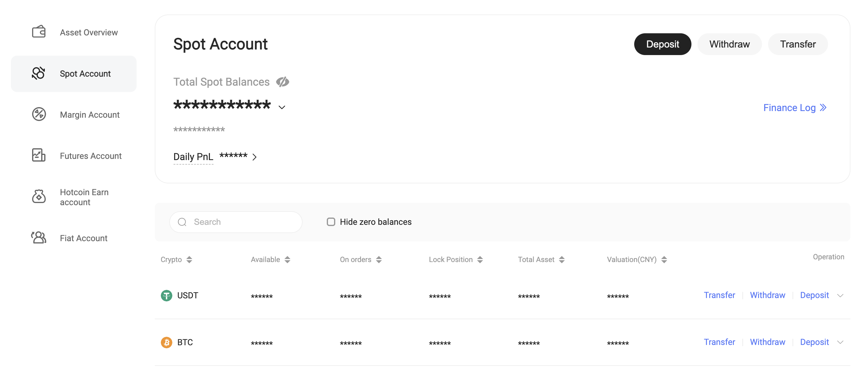Click the search magnifier icon
This screenshot has width=868, height=374.
click(182, 222)
